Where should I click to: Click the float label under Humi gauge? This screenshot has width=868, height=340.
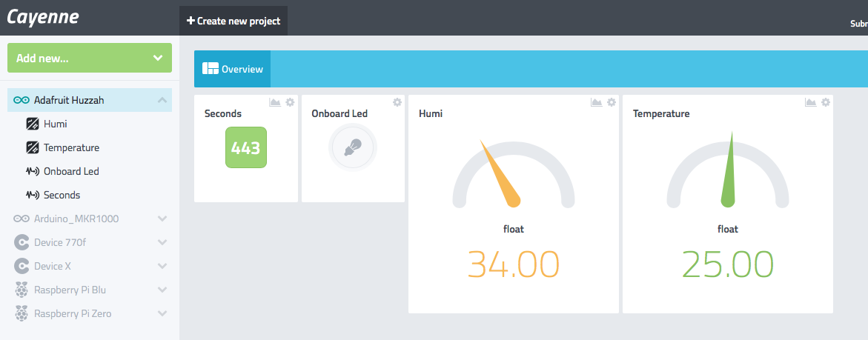514,229
